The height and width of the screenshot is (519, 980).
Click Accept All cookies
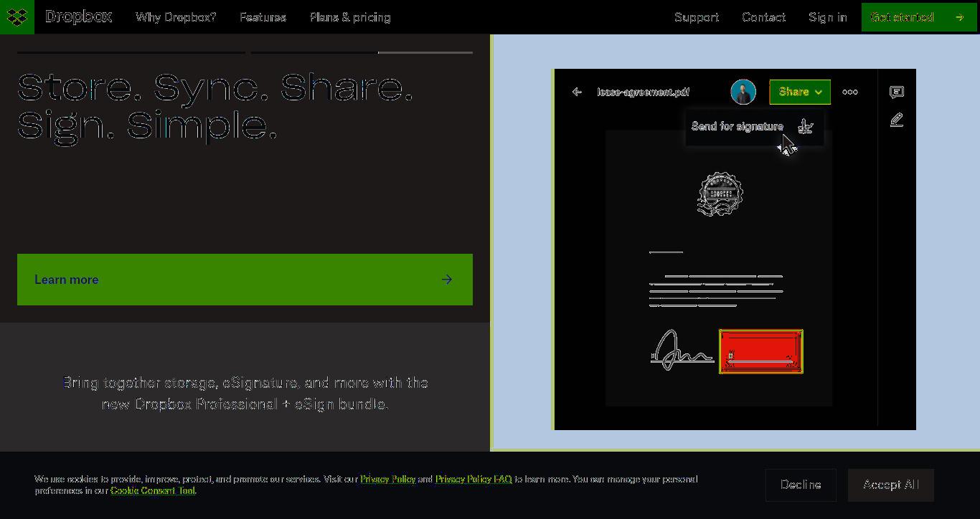891,485
